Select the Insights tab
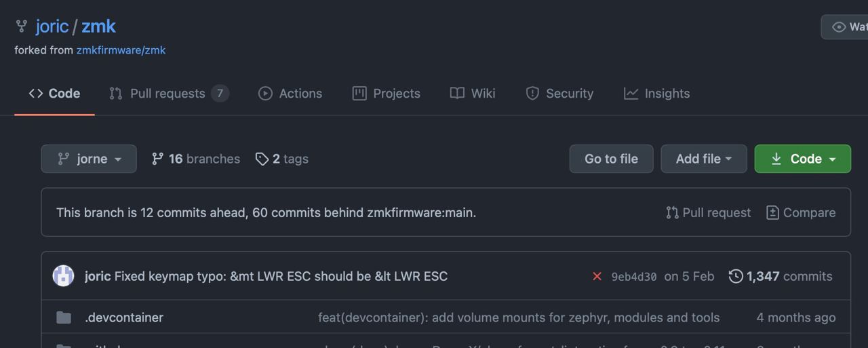The height and width of the screenshot is (348, 868). (x=657, y=94)
